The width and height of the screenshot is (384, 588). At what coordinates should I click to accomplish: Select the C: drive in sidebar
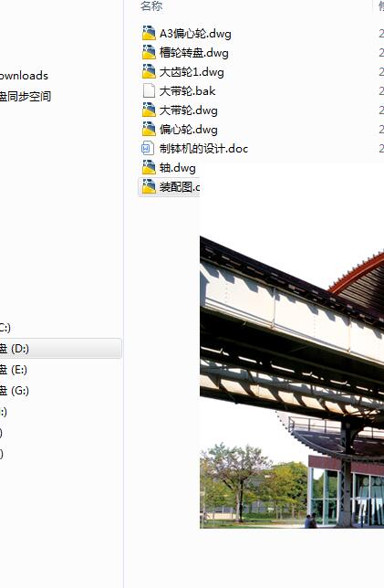pos(5,328)
